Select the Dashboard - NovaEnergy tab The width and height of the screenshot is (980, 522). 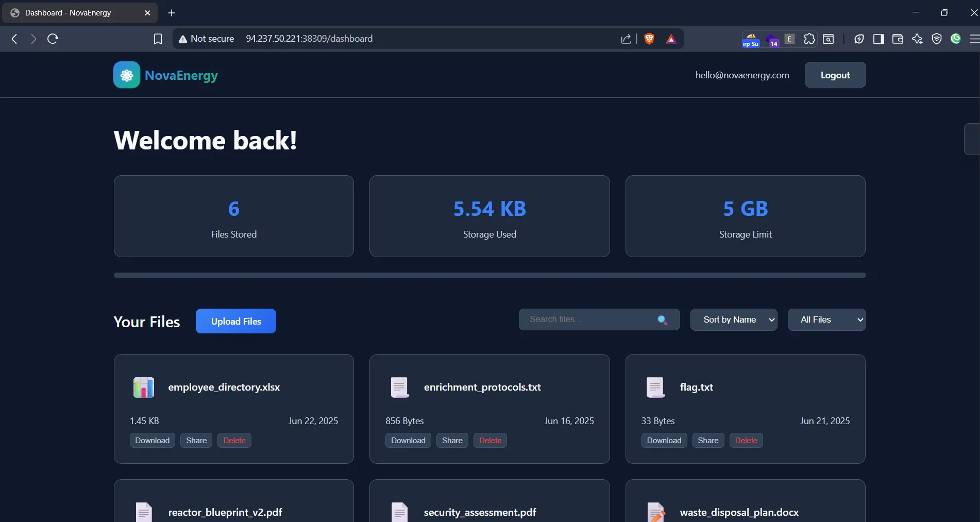80,13
